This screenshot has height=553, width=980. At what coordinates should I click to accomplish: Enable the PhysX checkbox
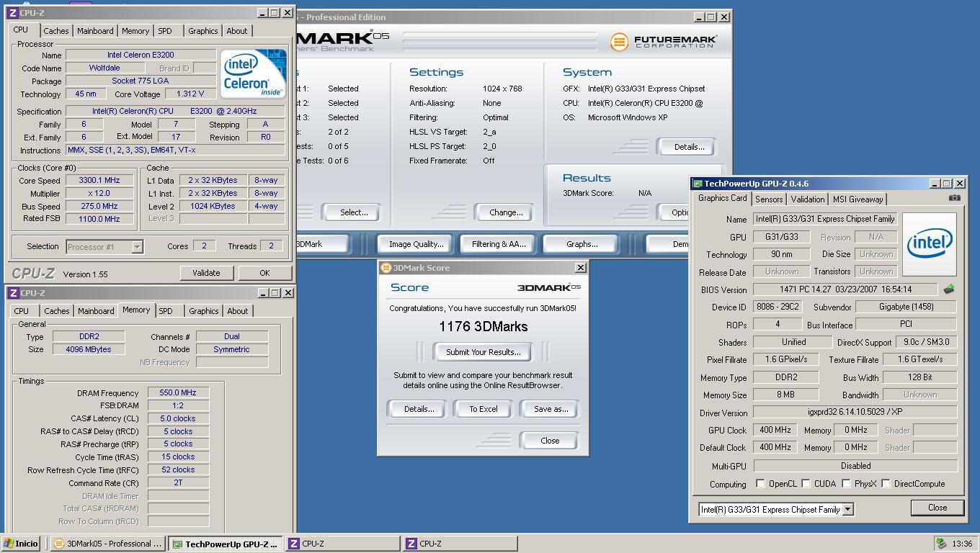tap(846, 484)
